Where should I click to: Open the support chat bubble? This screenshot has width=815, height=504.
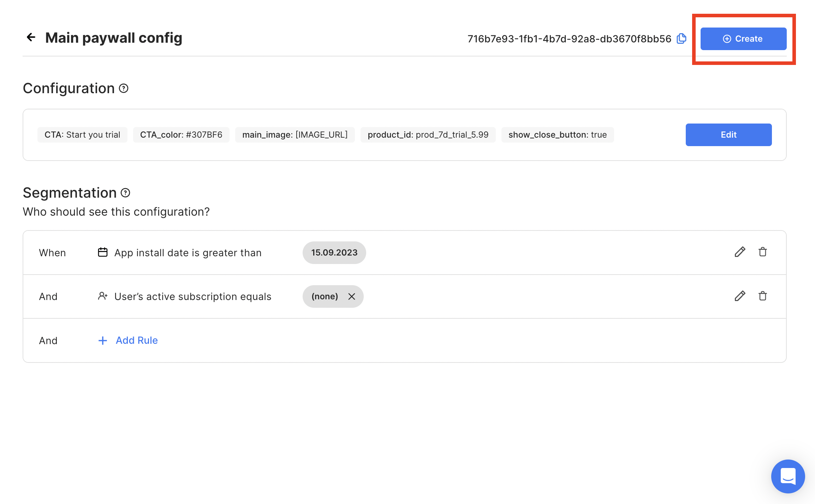(788, 476)
